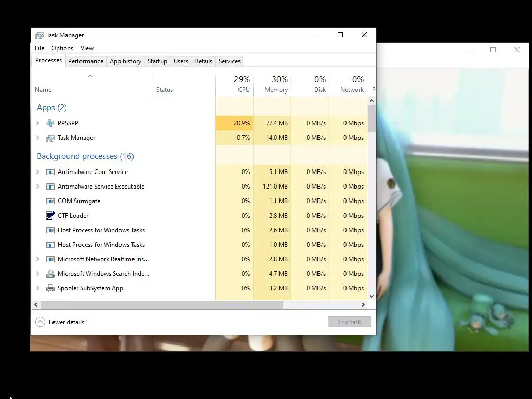Click the PPSSPP app icon
The width and height of the screenshot is (532, 399).
tap(50, 123)
